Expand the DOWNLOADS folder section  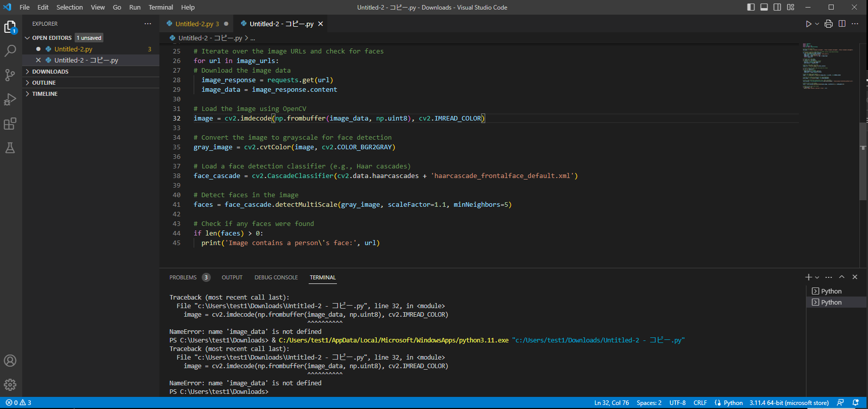pos(50,72)
